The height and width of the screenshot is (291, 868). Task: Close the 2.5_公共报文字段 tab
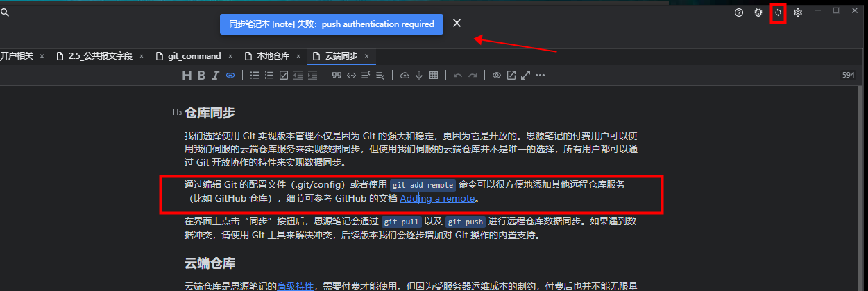point(142,56)
